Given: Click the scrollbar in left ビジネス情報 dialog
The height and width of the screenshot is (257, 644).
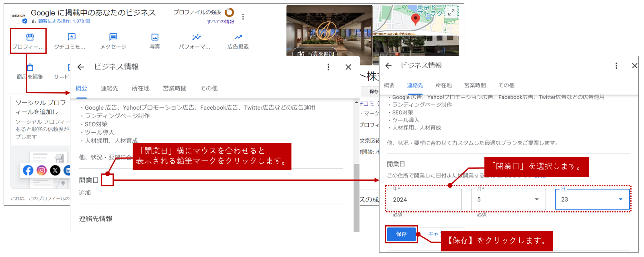Looking at the screenshot, I should tap(356, 197).
